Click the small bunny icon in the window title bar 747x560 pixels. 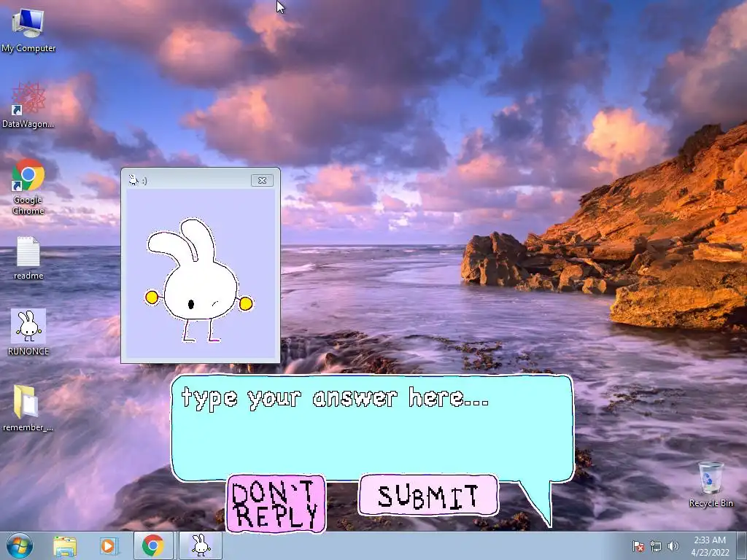click(133, 180)
